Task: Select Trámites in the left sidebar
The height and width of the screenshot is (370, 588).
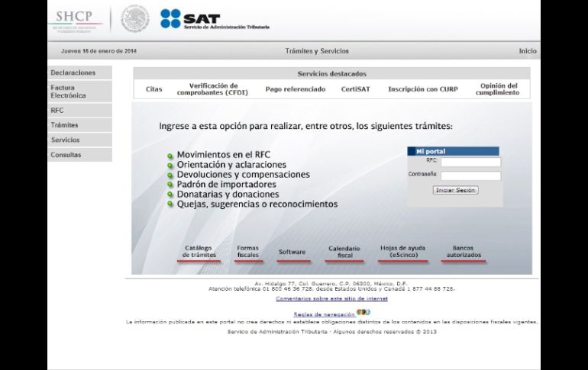Action: [x=79, y=125]
